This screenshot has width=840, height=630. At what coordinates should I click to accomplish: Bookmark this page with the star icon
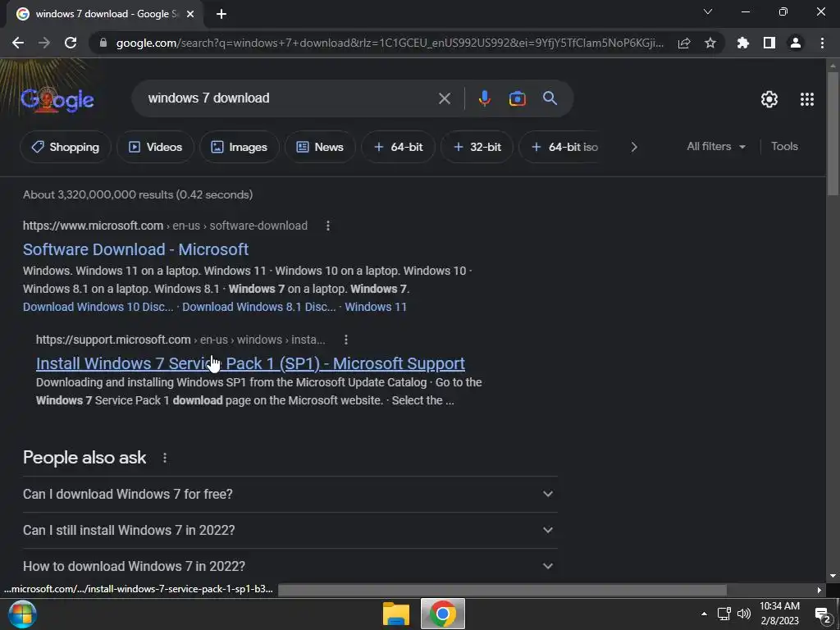(x=710, y=43)
